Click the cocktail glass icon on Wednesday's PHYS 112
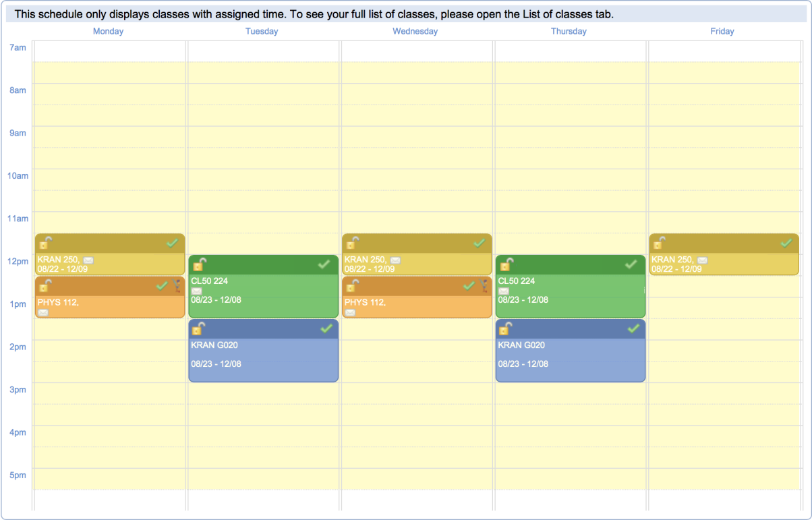The width and height of the screenshot is (812, 520). point(484,285)
